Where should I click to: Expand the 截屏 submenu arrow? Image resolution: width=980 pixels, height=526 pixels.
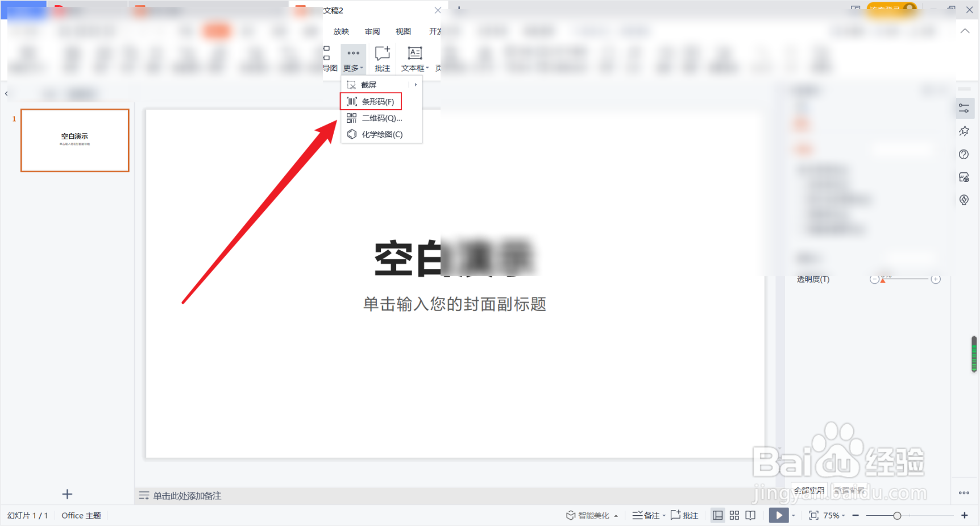[x=416, y=85]
